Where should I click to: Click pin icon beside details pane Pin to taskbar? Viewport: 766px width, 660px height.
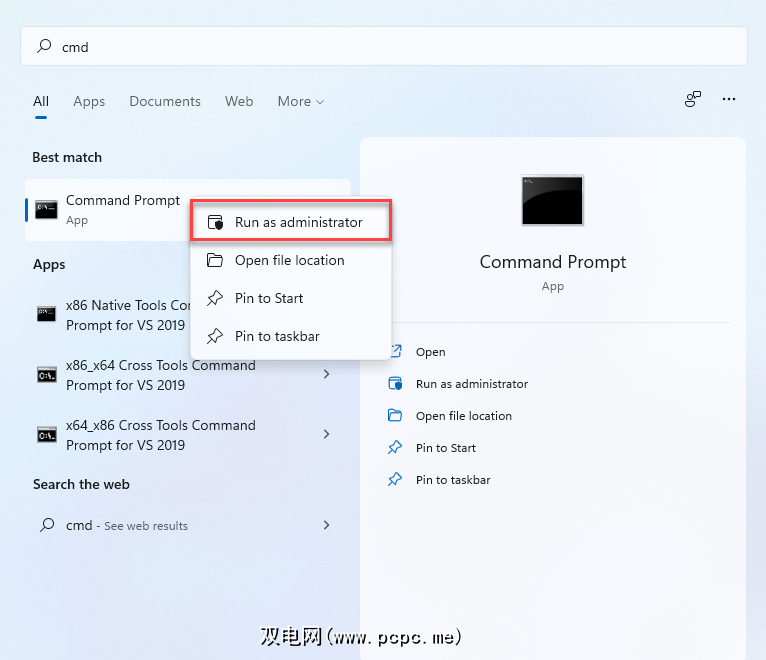click(x=395, y=479)
